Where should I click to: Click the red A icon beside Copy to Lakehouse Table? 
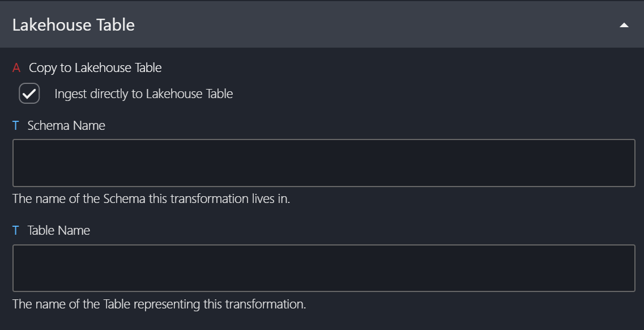coord(16,68)
